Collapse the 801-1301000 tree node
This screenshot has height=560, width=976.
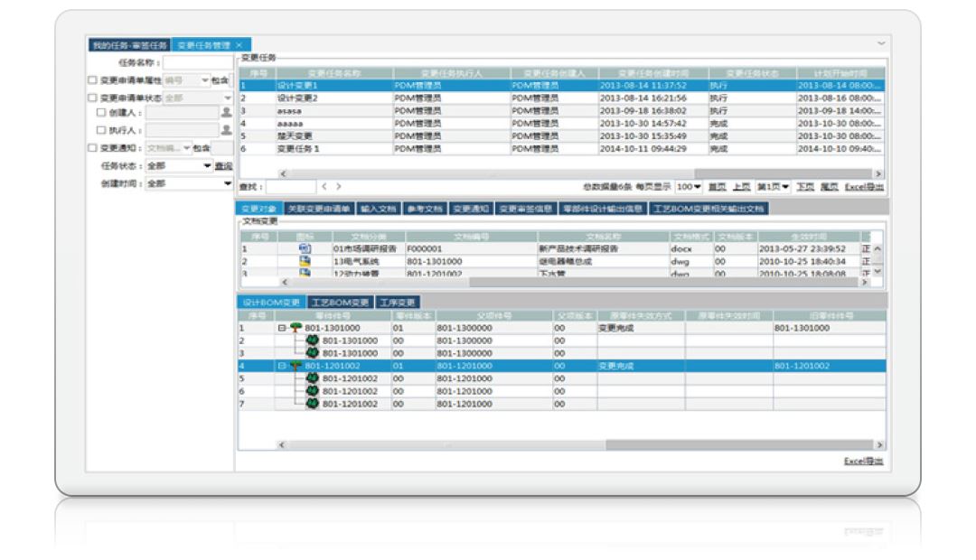282,329
